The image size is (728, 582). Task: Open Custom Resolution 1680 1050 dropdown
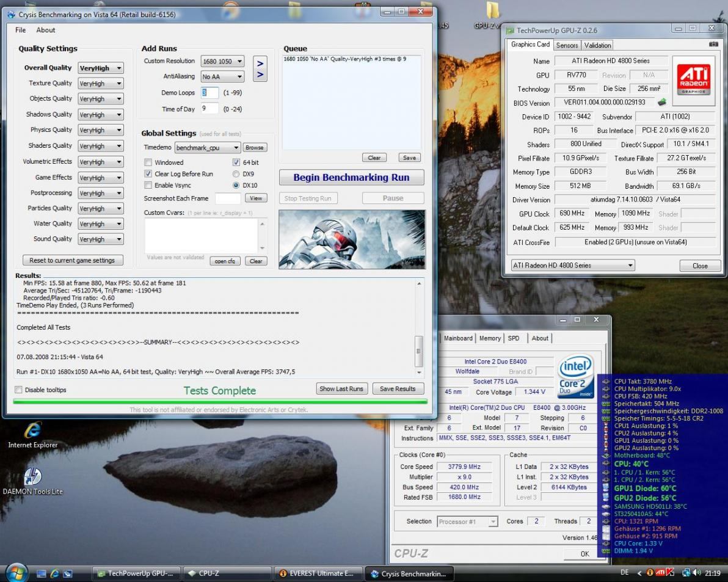point(222,61)
